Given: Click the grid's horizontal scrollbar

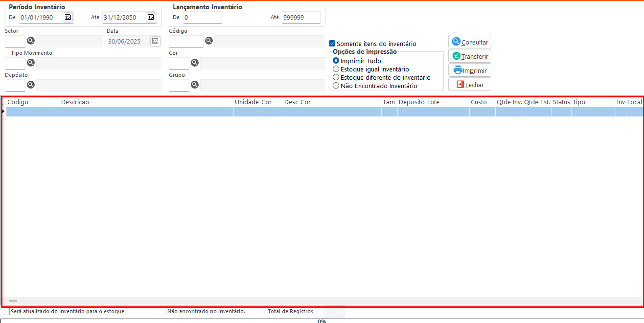Looking at the screenshot, I should (322, 301).
